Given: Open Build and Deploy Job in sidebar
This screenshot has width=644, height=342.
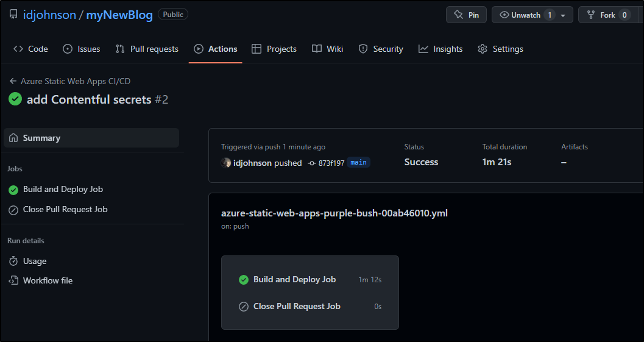Looking at the screenshot, I should pyautogui.click(x=63, y=189).
